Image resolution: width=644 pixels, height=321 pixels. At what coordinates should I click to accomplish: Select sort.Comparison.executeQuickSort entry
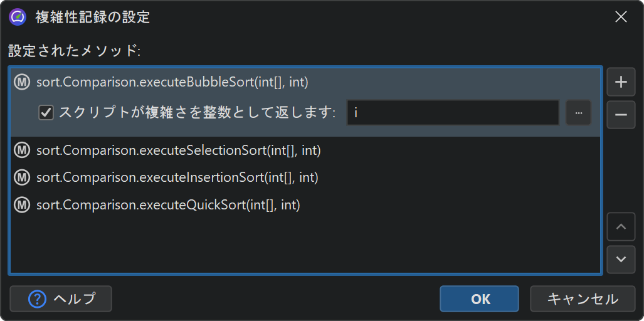point(168,205)
